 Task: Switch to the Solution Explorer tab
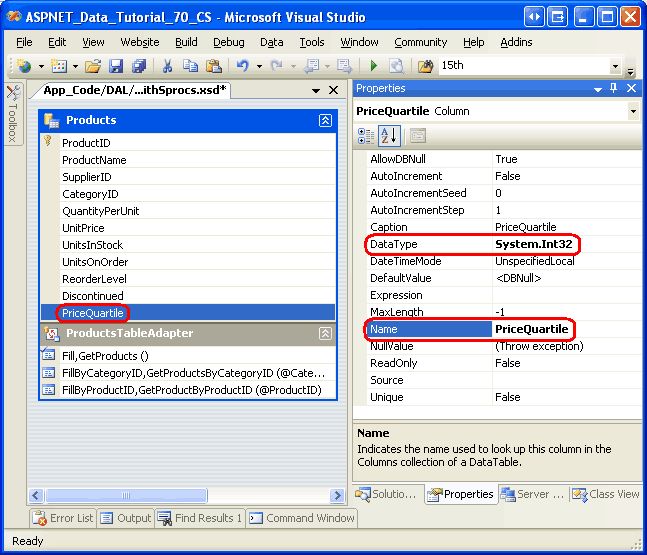click(386, 494)
